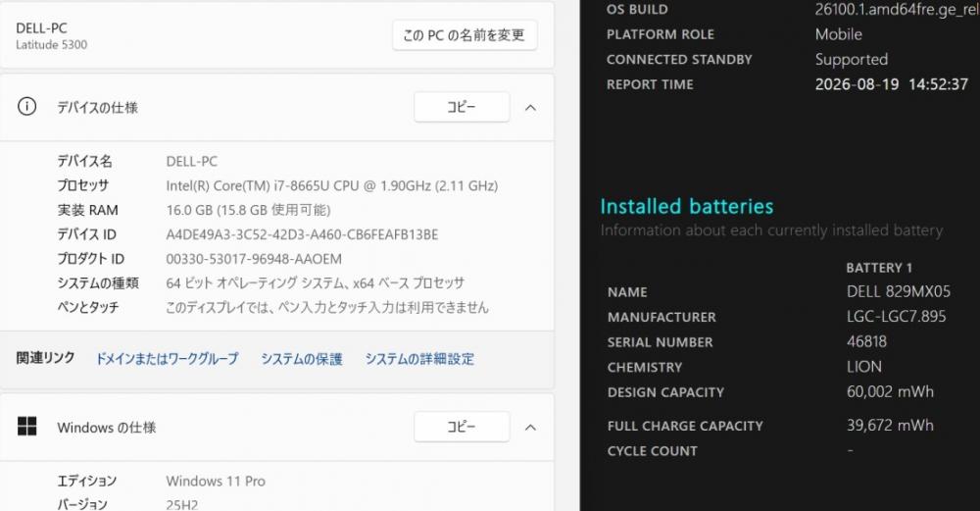Select Windows 11 Pro edition text

coord(216,481)
